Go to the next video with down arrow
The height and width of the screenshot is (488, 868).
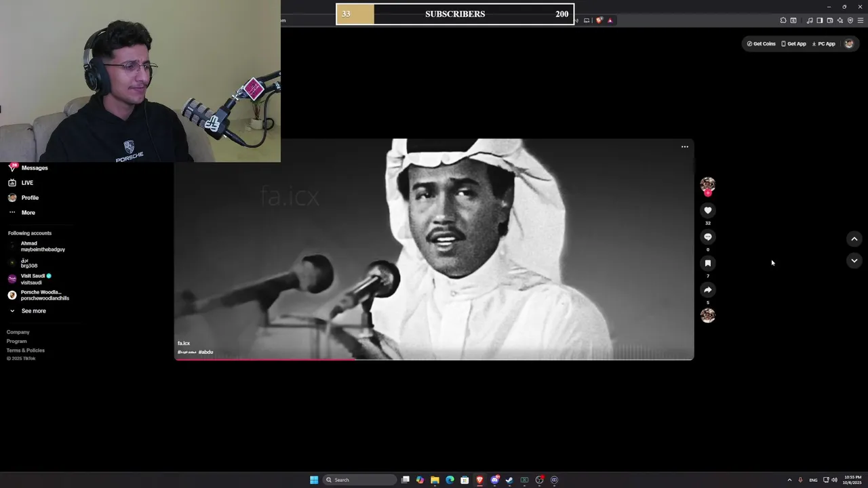coord(854,260)
